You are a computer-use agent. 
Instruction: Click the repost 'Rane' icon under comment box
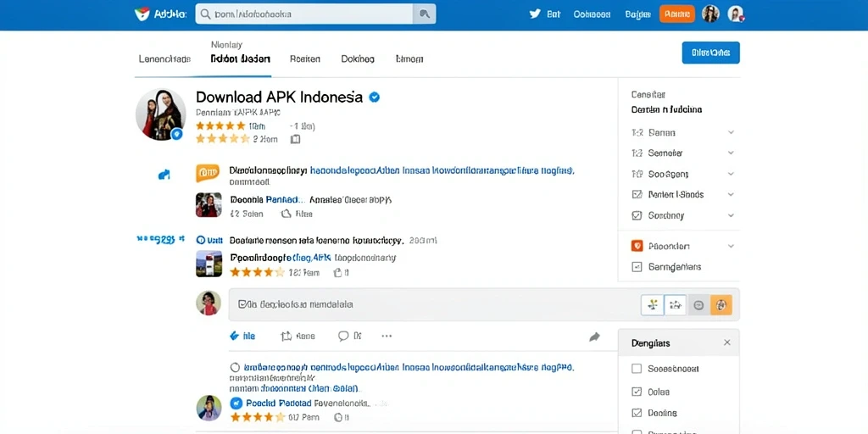pos(287,336)
